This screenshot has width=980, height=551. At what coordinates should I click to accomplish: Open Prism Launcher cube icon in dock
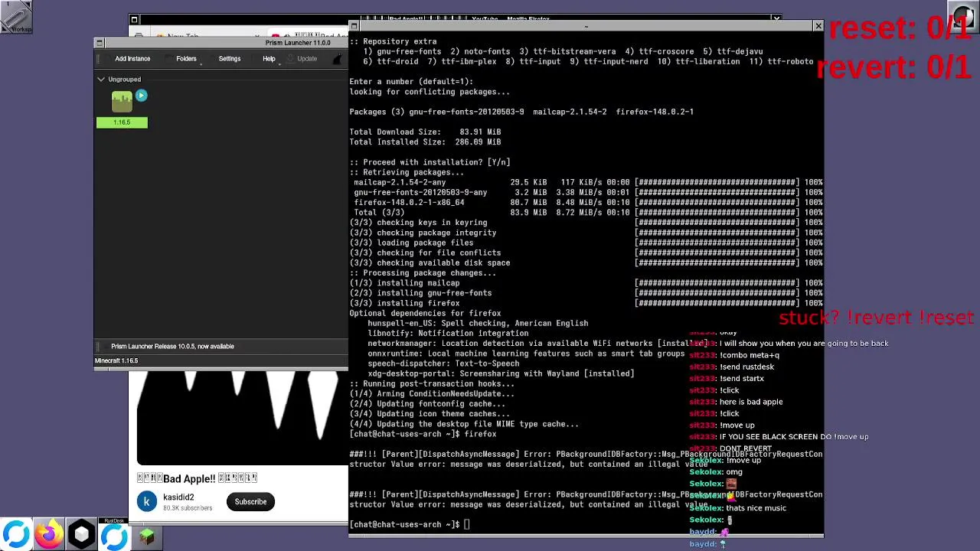tap(82, 534)
